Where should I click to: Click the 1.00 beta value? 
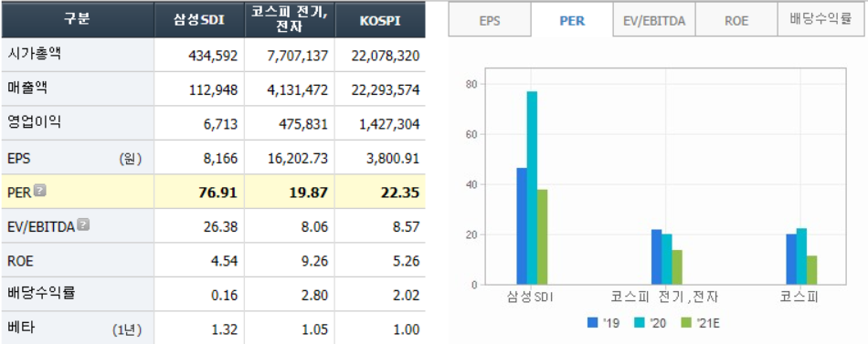tap(407, 329)
